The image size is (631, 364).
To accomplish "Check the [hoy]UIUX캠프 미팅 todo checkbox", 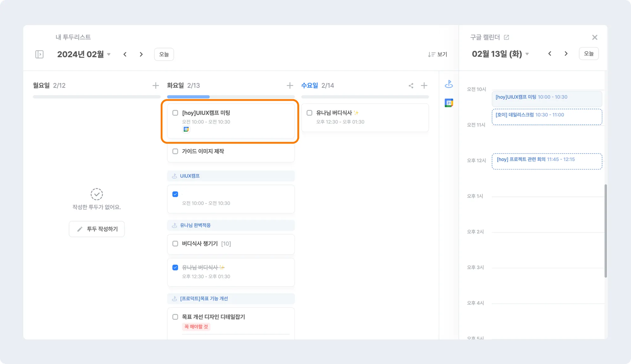I will (x=175, y=113).
